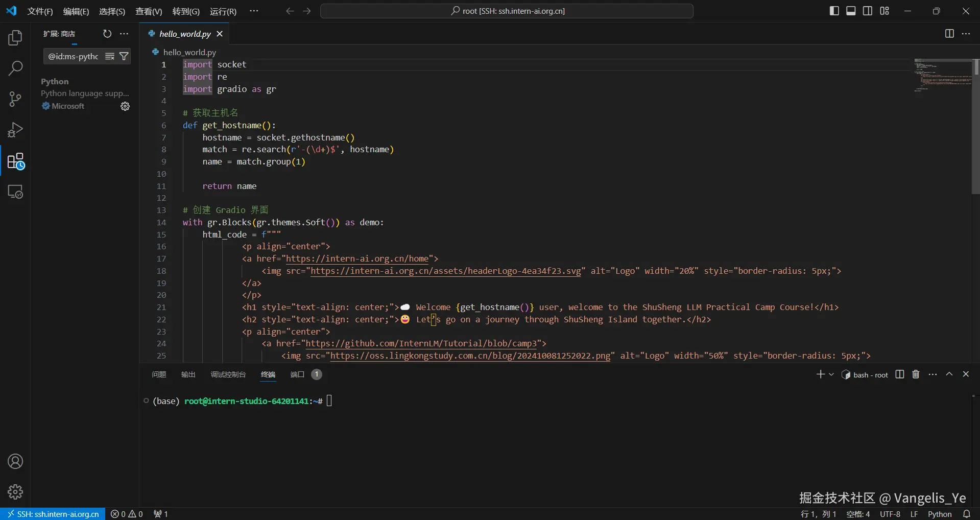The height and width of the screenshot is (520, 980).
Task: Switch to the 输出 panel tab
Action: pos(188,374)
